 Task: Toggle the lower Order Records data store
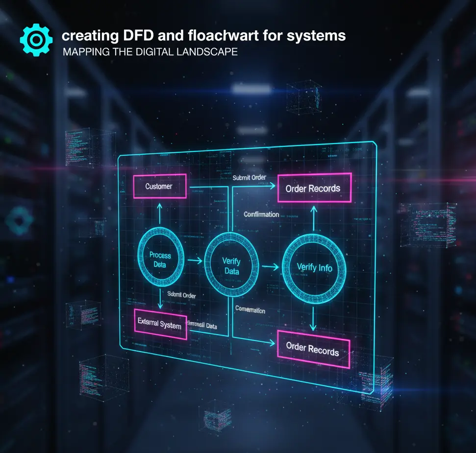click(x=313, y=351)
